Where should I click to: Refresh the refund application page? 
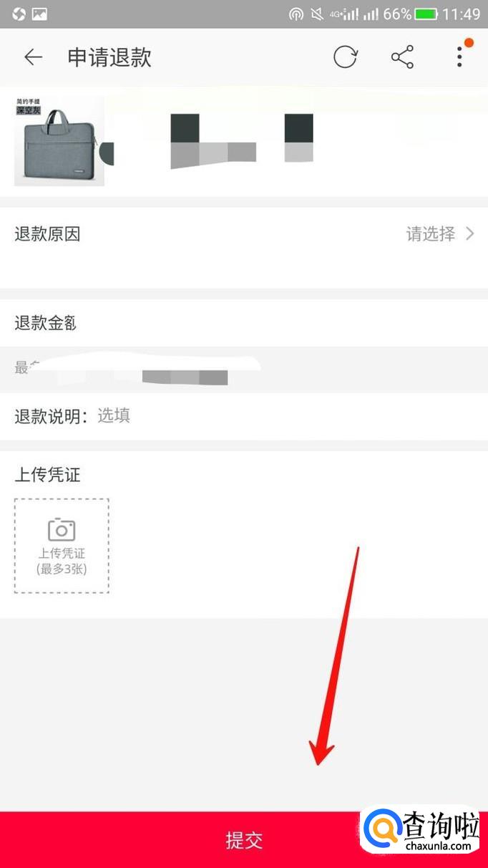click(345, 57)
